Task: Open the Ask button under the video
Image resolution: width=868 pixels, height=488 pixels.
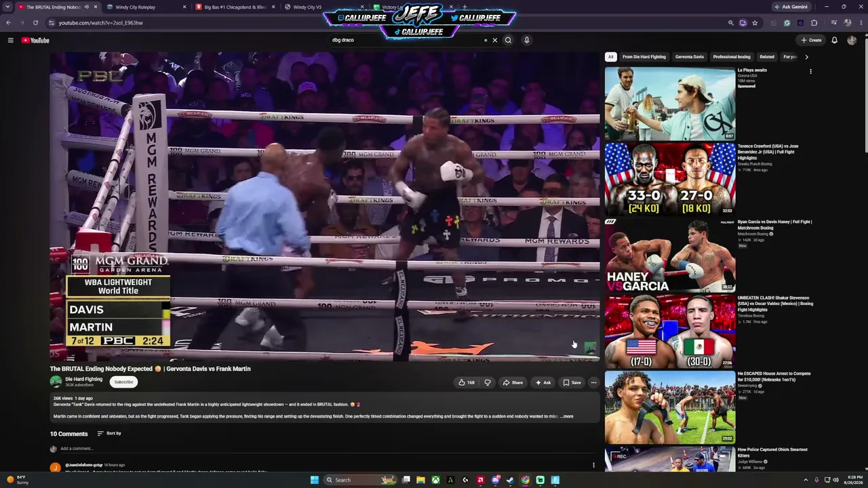Action: (543, 382)
